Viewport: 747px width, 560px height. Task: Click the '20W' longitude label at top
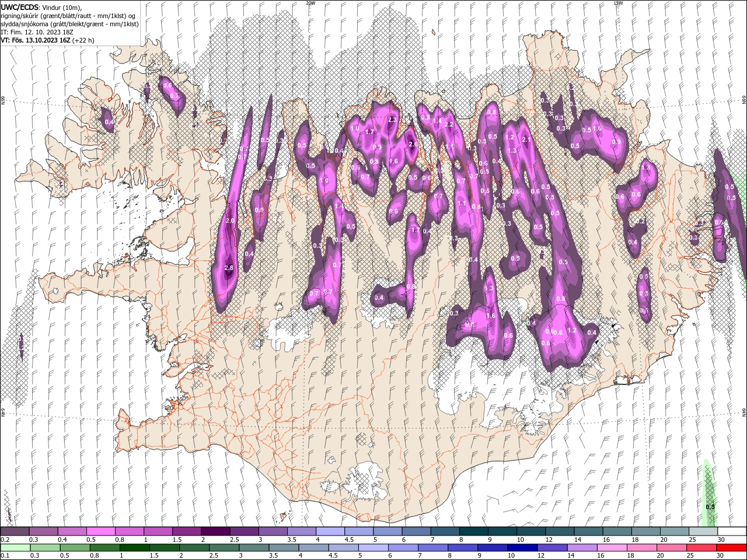point(310,3)
